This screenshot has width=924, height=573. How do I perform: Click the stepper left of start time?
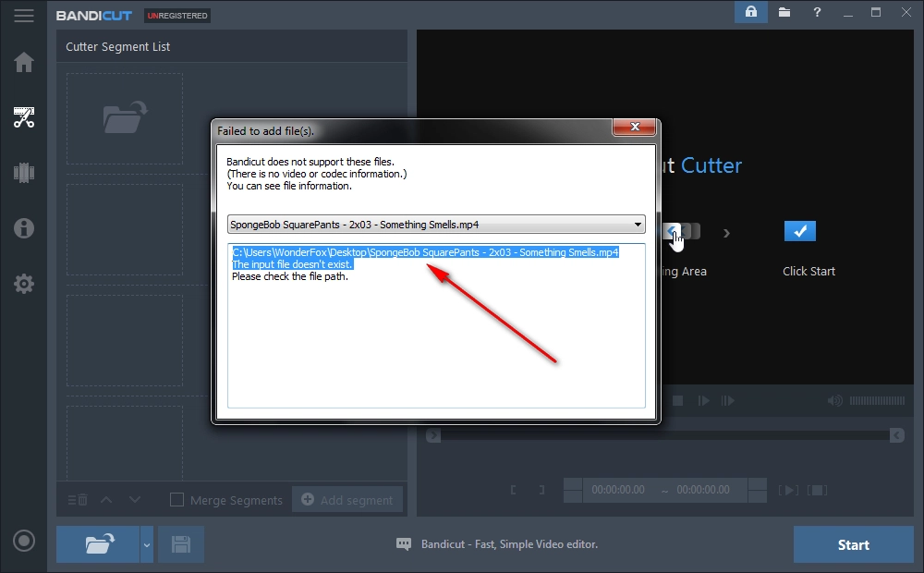[573, 490]
